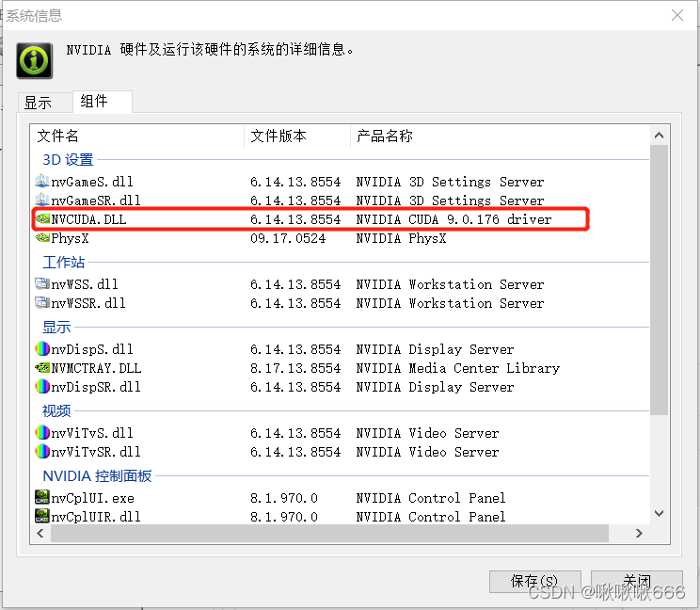Click the nvViTvSR.dll color icon
The image size is (700, 610).
coord(42,451)
